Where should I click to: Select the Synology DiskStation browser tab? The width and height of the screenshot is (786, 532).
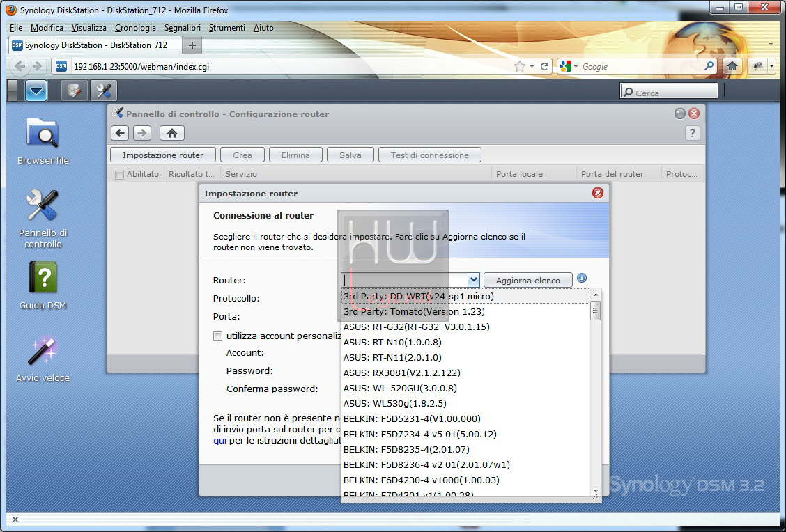(x=95, y=45)
